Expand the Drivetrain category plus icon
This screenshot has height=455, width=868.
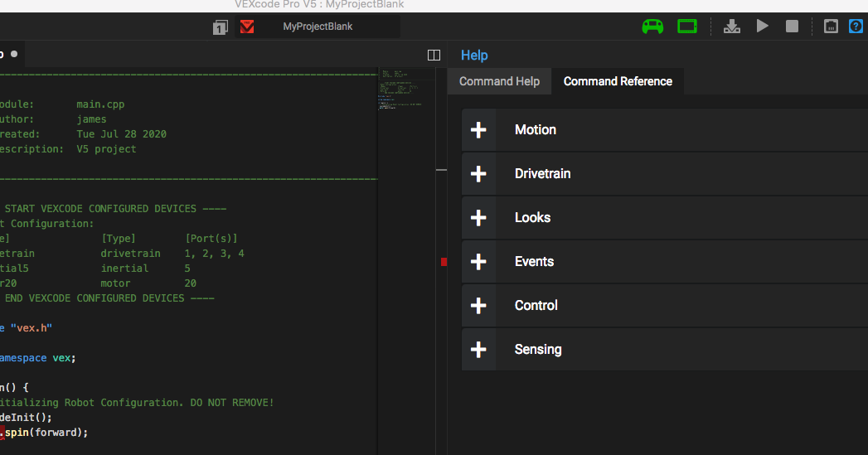click(478, 174)
